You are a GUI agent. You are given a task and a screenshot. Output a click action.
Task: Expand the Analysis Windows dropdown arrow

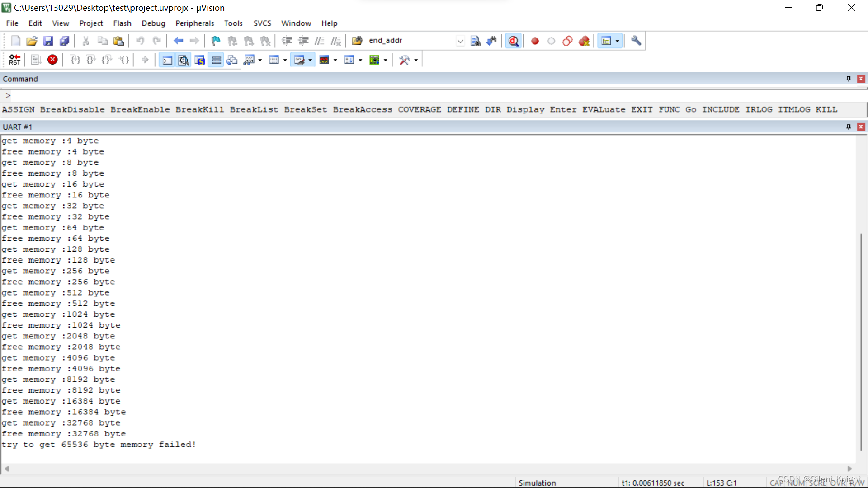[335, 60]
